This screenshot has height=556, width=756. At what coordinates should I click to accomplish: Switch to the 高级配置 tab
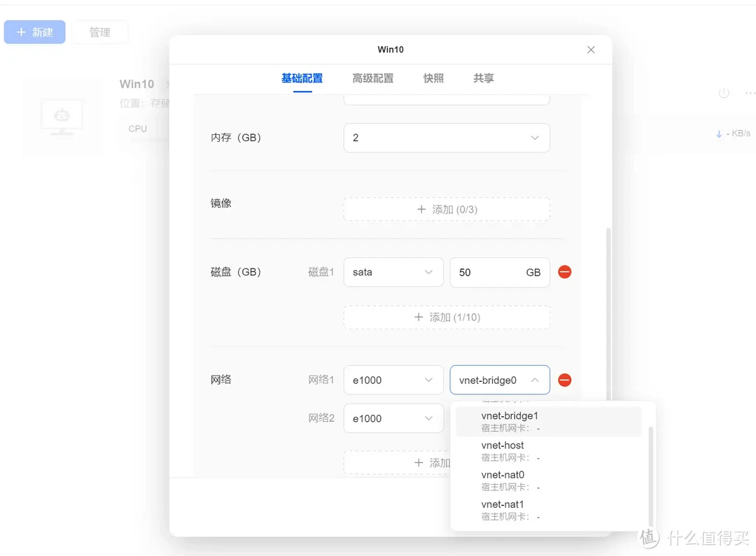click(372, 78)
